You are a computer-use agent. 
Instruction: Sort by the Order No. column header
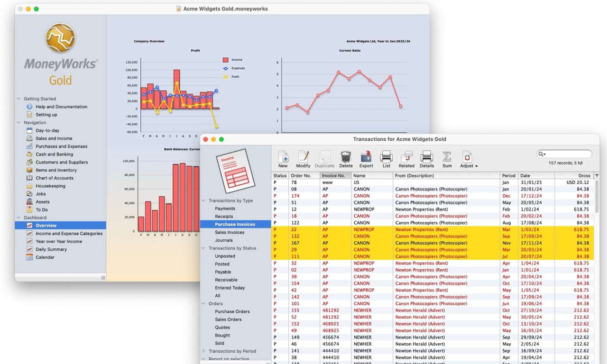(304, 175)
